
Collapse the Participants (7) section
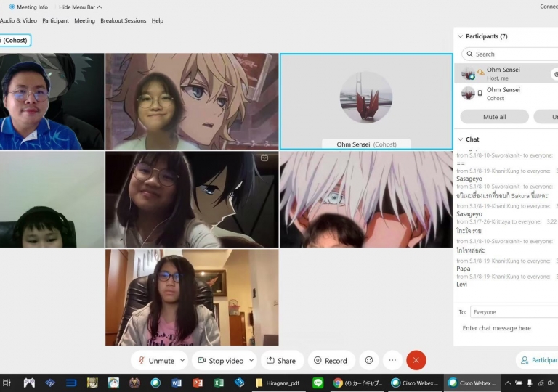(460, 36)
